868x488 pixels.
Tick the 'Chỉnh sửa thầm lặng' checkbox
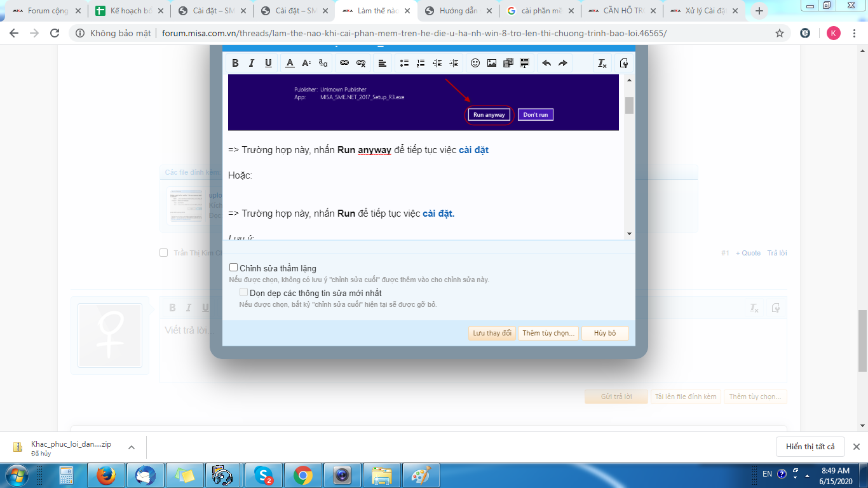point(234,268)
